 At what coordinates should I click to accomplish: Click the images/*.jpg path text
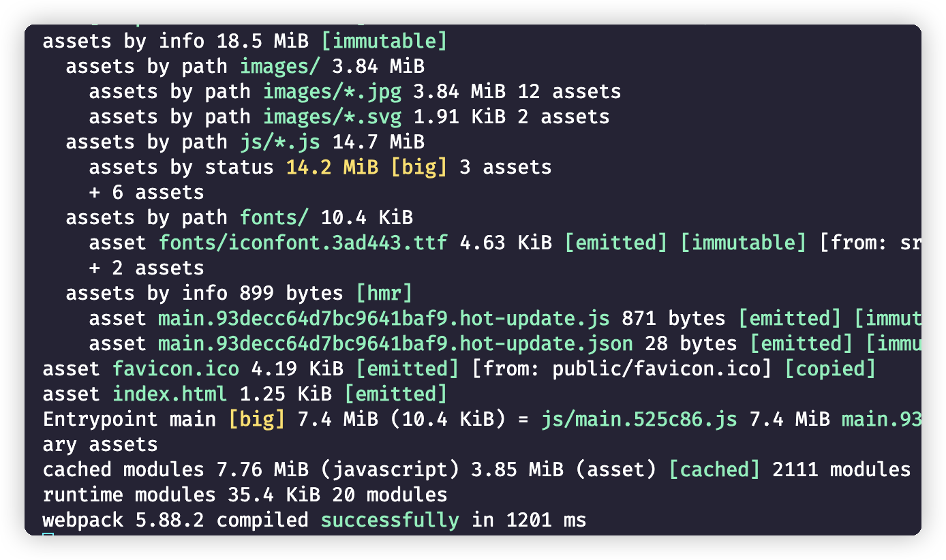click(x=333, y=91)
